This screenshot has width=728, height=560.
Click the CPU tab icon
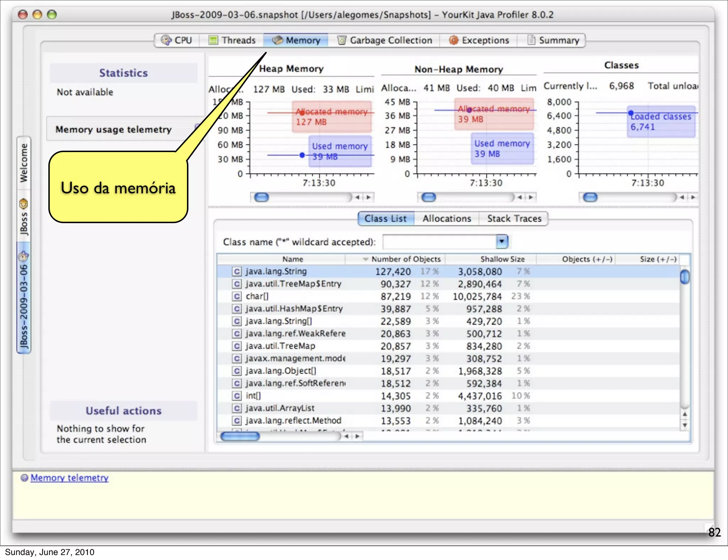click(166, 40)
